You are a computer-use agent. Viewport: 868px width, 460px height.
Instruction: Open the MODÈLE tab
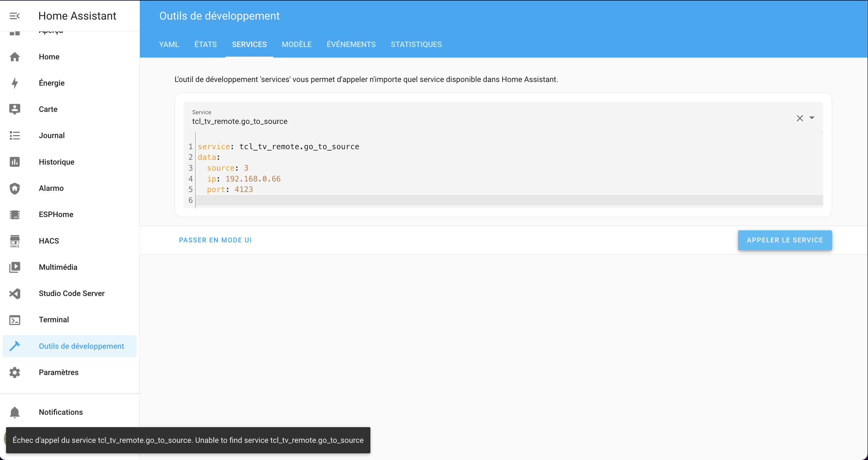click(297, 44)
